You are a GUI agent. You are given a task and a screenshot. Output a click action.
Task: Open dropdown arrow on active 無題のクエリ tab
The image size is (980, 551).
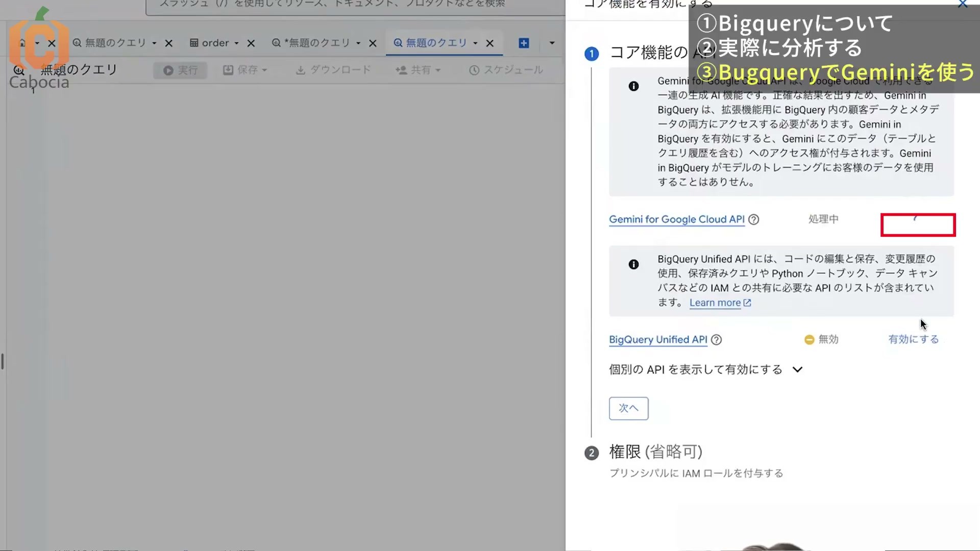[475, 43]
